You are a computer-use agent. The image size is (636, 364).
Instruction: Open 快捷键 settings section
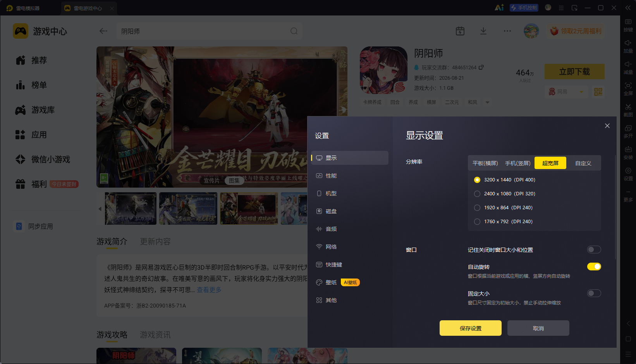[350, 265]
